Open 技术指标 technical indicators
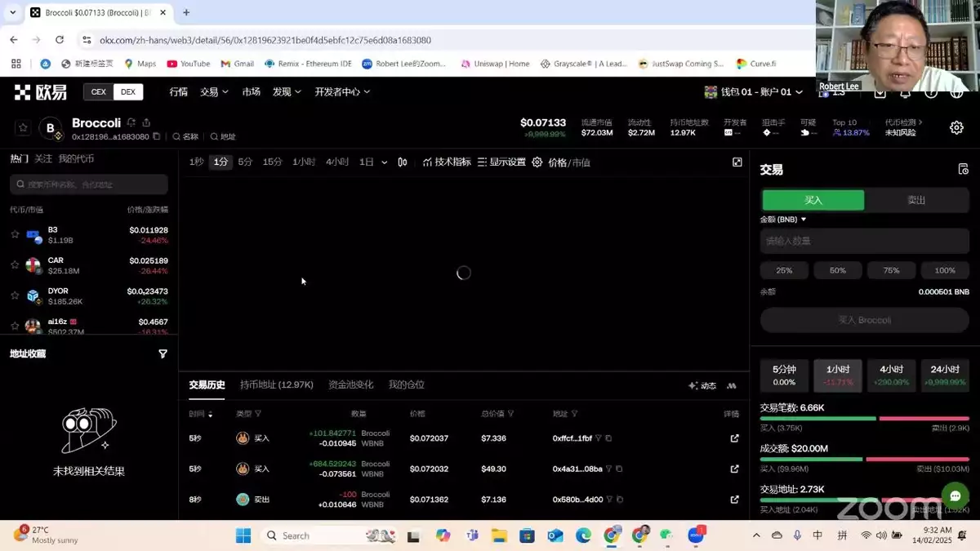 tap(447, 162)
